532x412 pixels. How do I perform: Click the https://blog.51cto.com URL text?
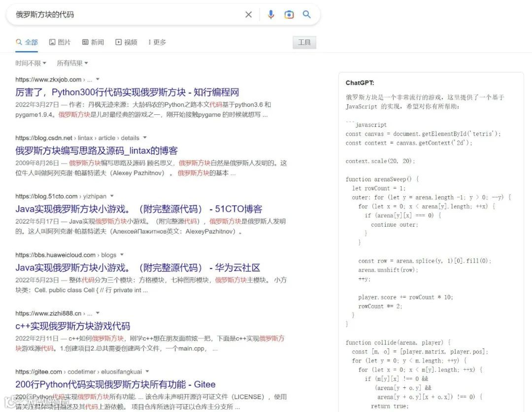click(46, 197)
